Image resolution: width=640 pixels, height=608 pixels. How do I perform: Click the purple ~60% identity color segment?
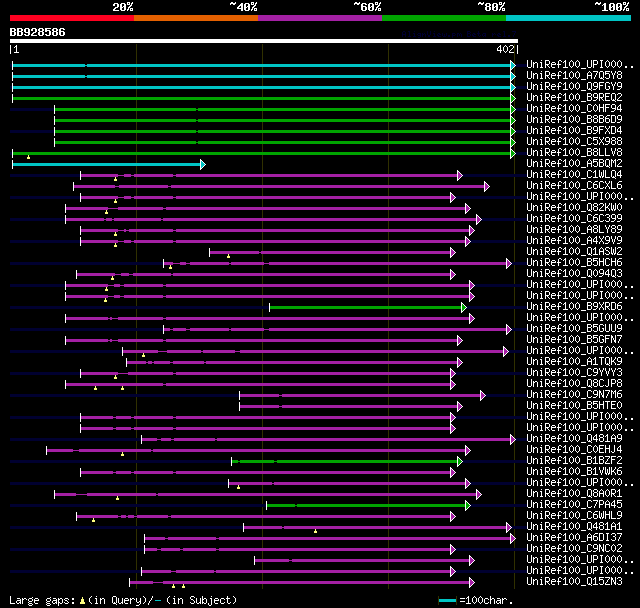coord(320,18)
